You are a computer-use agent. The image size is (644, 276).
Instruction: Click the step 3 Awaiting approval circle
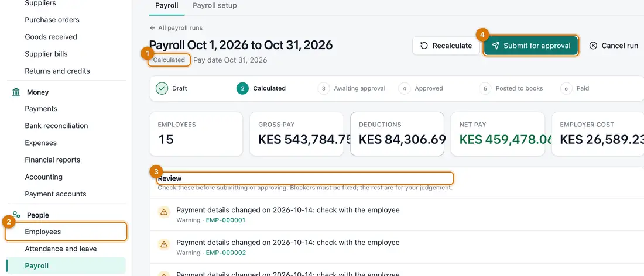[324, 88]
